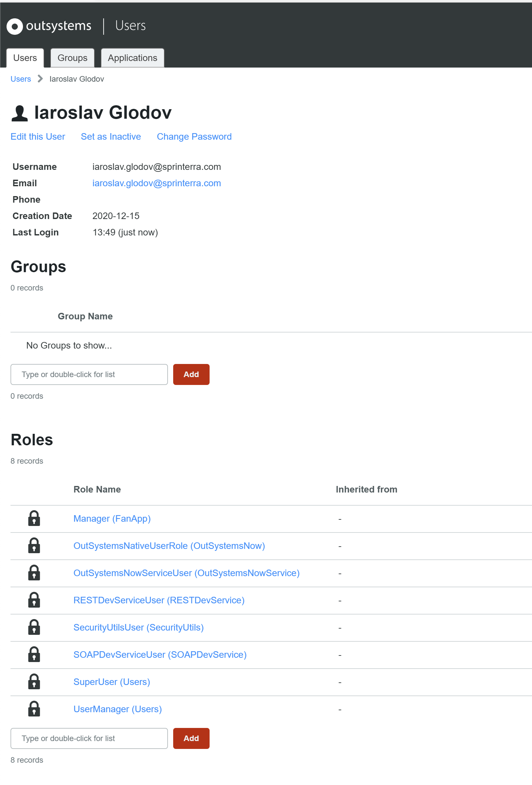
Task: Click the Inherited from column header
Action: [x=366, y=490]
